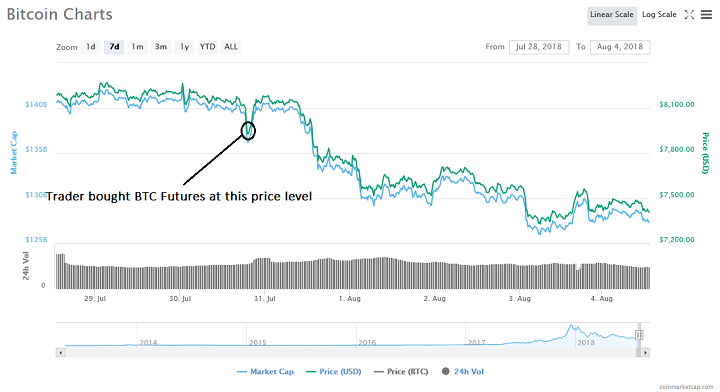Screen dimensions: 720x392
Task: Open the hamburger chart context menu
Action: pos(706,15)
